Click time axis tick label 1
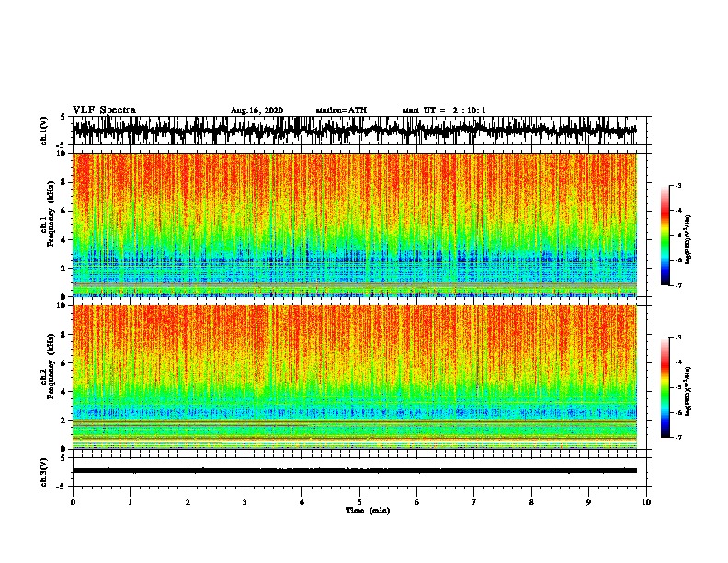Image resolution: width=728 pixels, height=563 pixels. point(130,502)
